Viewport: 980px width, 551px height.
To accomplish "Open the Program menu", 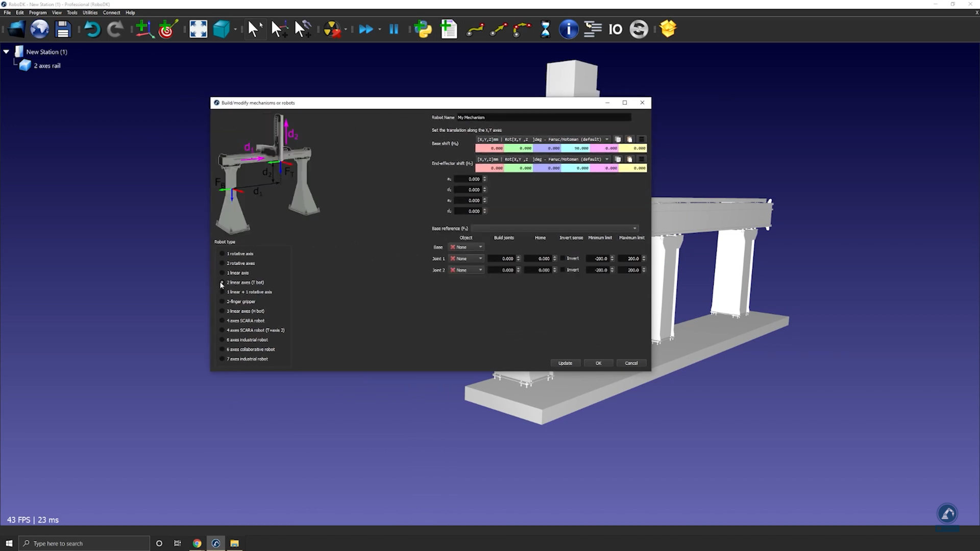I will click(38, 13).
